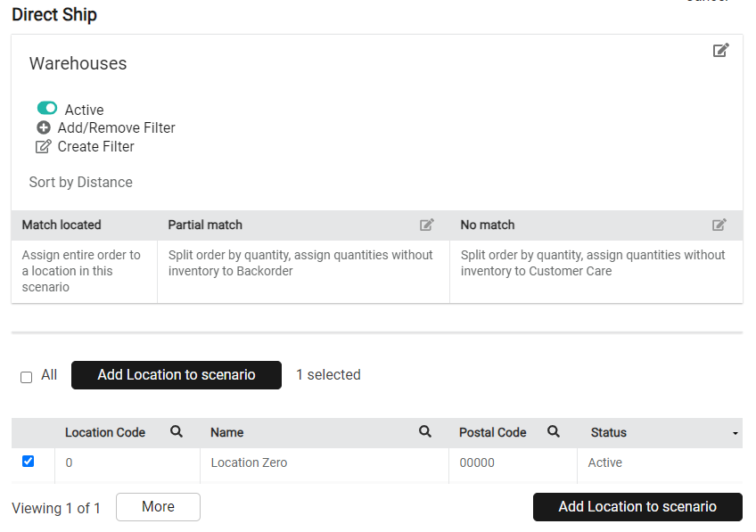Open search for Name column
This screenshot has height=532, width=756.
click(425, 431)
